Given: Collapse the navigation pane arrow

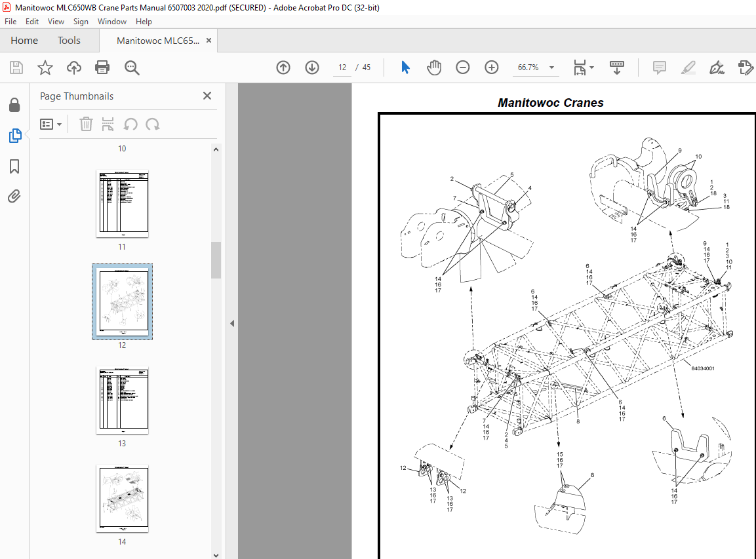Looking at the screenshot, I should [x=232, y=323].
